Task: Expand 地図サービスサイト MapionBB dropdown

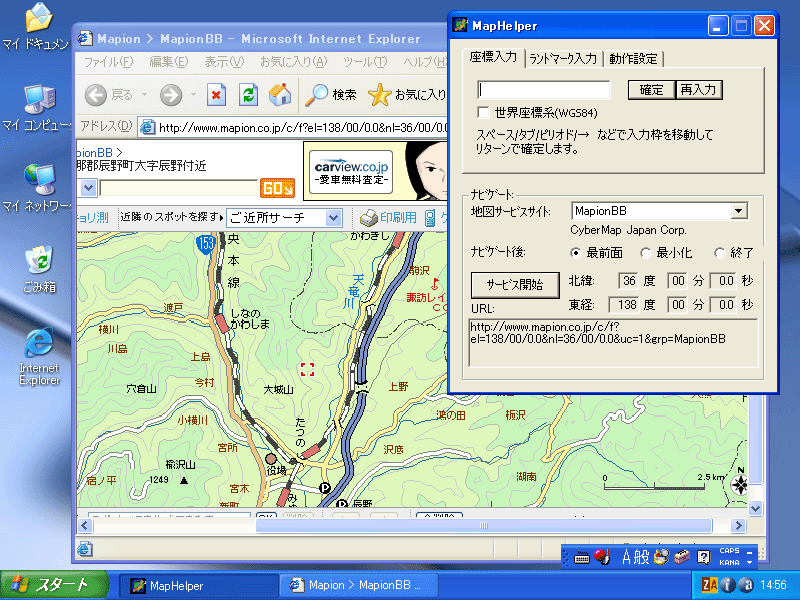Action: [738, 211]
